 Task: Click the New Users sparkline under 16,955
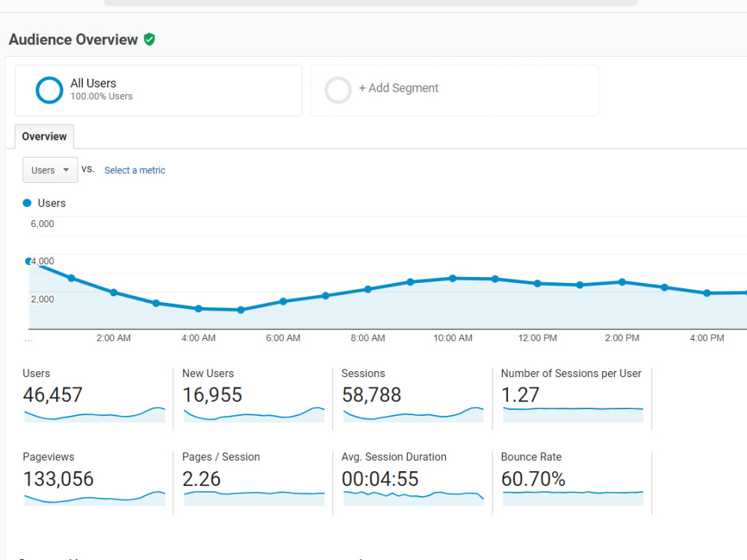pyautogui.click(x=255, y=414)
